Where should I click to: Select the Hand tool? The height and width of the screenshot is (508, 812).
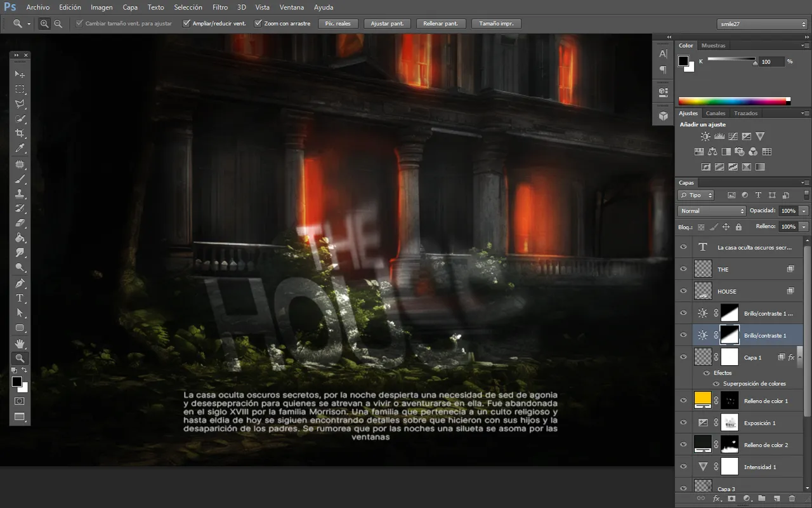pos(20,344)
